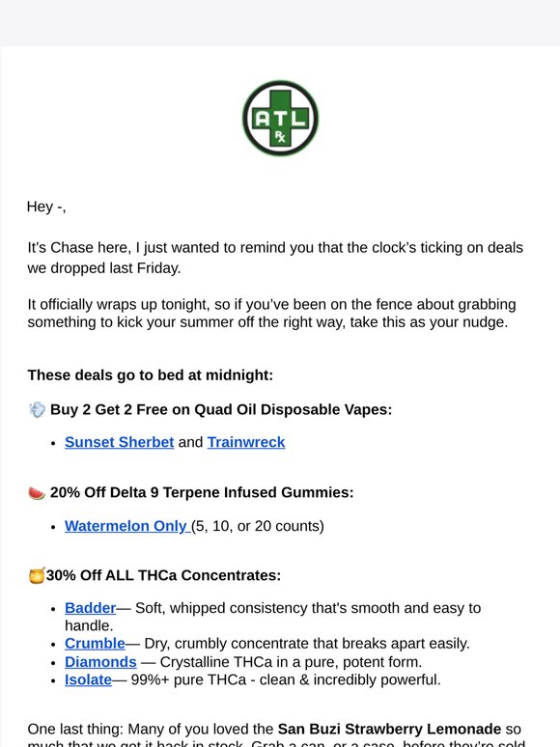560x747 pixels.
Task: Follow the Watermelon Only link
Action: tap(127, 526)
